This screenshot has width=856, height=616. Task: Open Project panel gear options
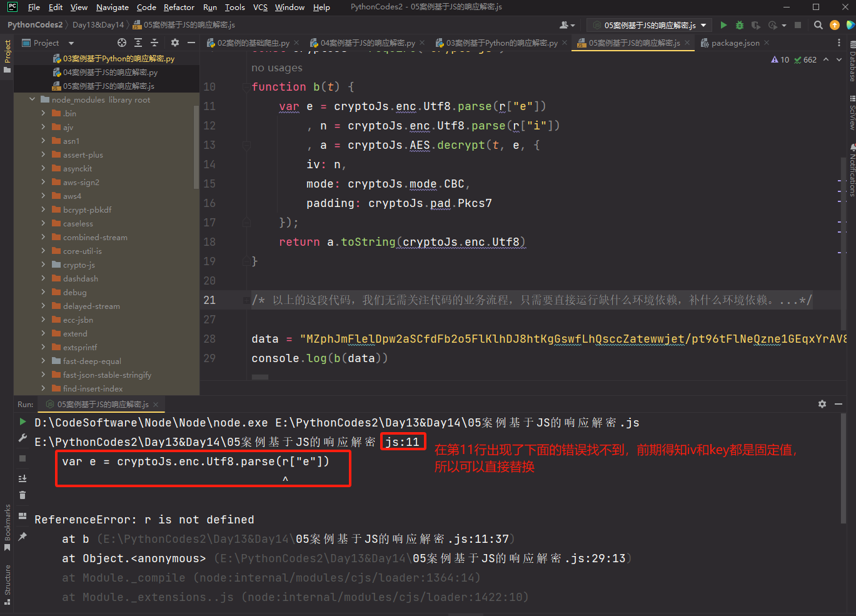175,43
